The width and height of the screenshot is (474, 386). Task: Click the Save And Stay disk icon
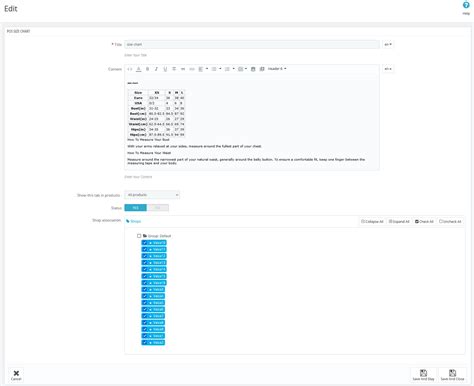pyautogui.click(x=423, y=373)
